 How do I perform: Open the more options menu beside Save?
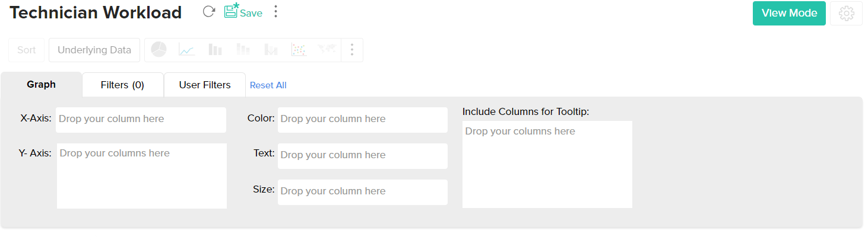pyautogui.click(x=275, y=12)
